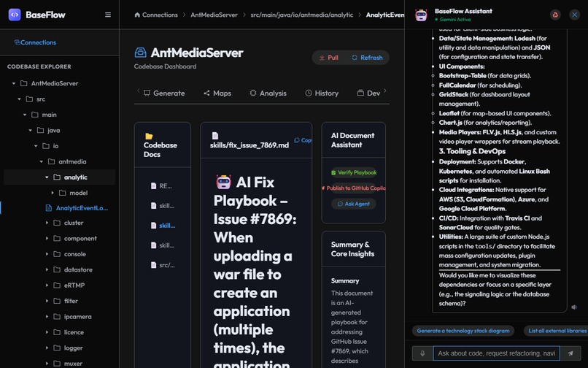Open the AnalyticEventLo... file

pos(77,208)
